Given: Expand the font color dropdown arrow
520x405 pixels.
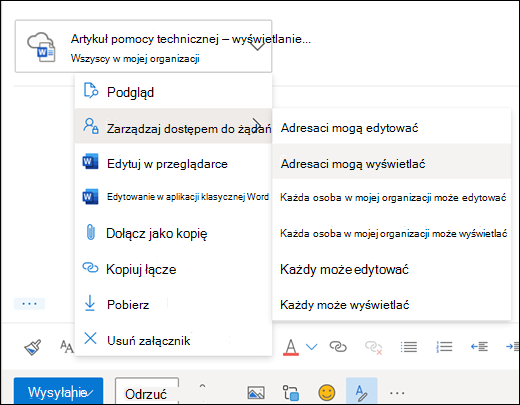Looking at the screenshot, I should [311, 347].
